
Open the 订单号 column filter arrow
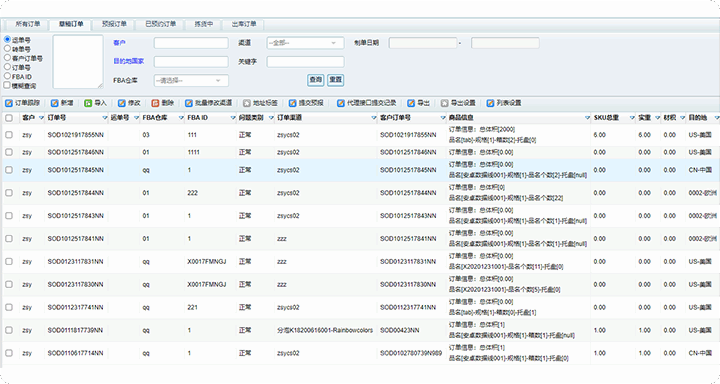point(105,118)
